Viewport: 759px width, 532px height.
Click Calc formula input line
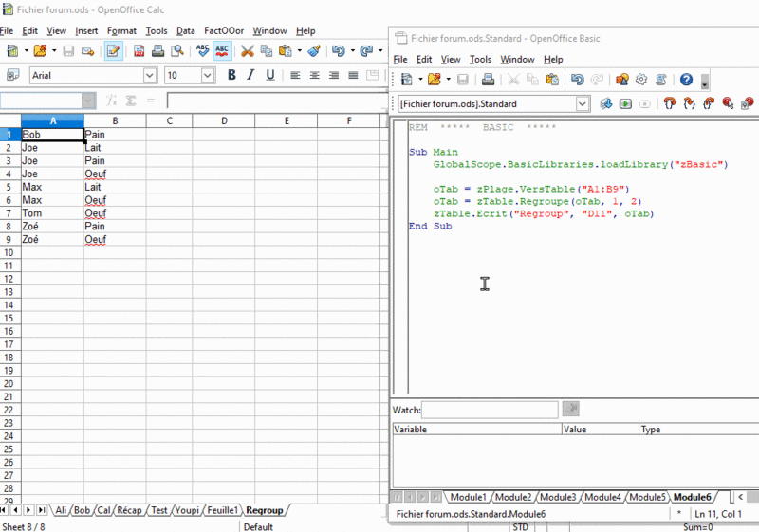tap(277, 101)
